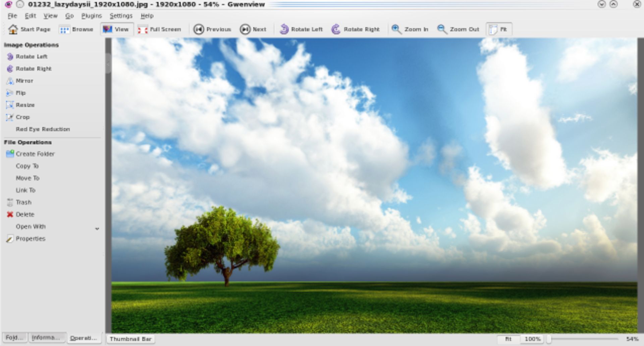This screenshot has width=644, height=346.
Task: Open the Plugins menu
Action: click(92, 16)
